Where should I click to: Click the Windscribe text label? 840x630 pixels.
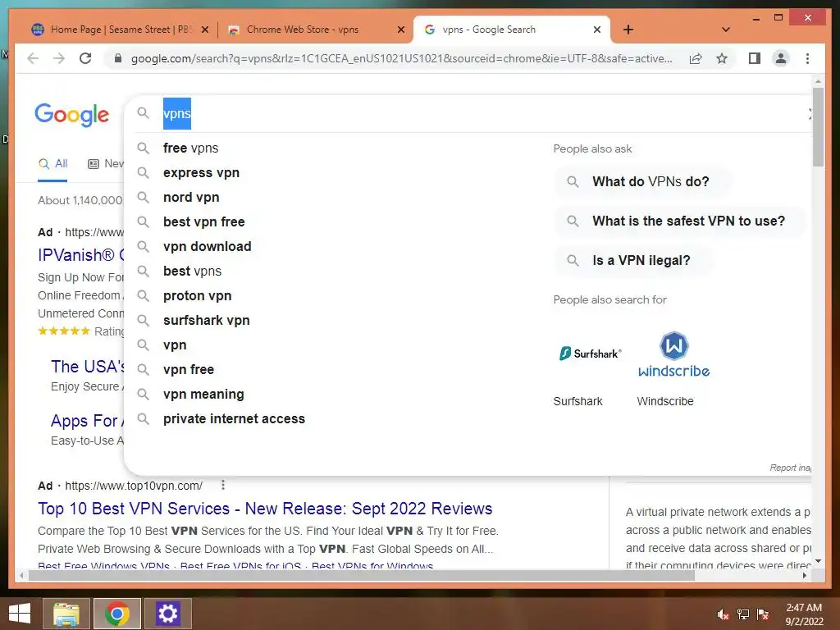(x=665, y=401)
